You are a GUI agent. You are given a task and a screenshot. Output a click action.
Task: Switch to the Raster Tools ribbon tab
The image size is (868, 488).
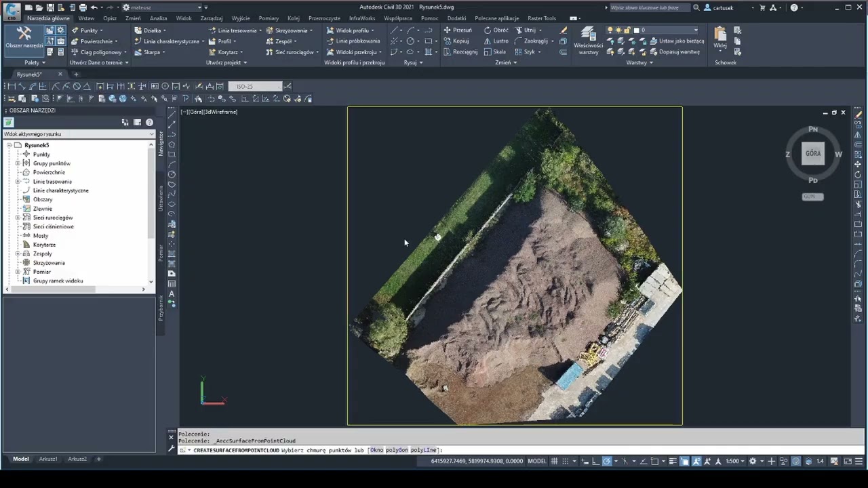point(541,18)
